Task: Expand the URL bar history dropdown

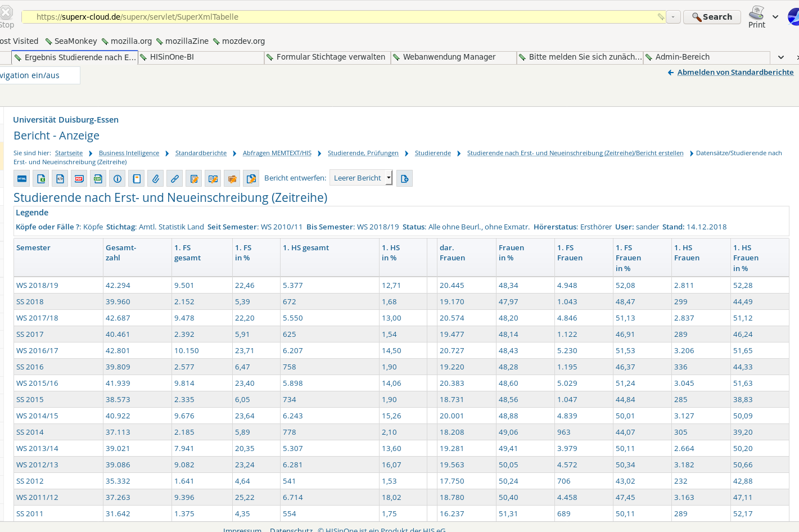Action: pyautogui.click(x=673, y=17)
